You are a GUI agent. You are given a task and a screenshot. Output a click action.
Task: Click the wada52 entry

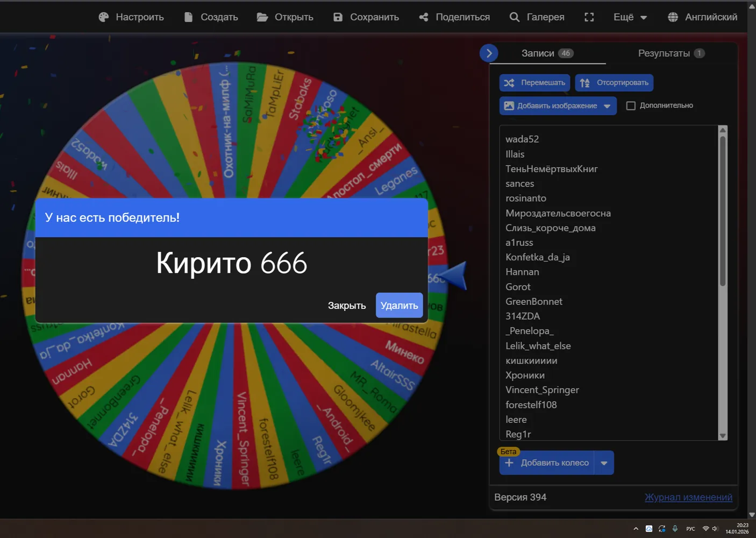click(522, 139)
